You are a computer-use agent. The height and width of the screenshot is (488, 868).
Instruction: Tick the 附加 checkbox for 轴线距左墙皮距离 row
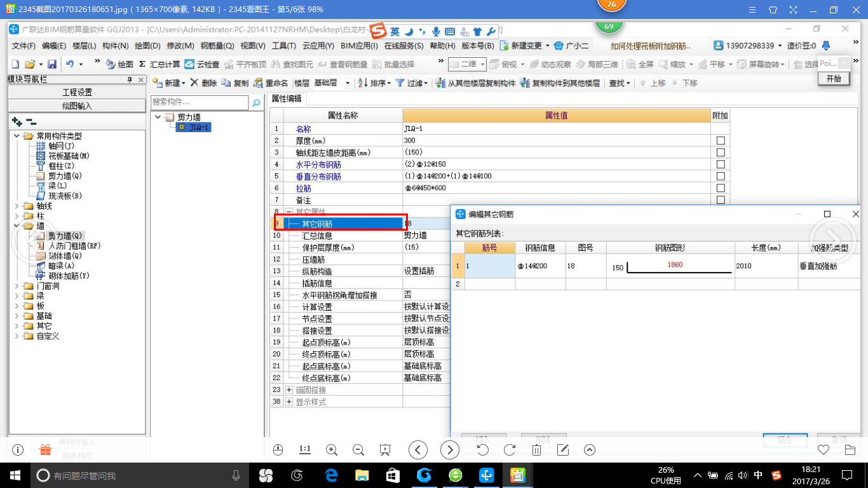721,152
